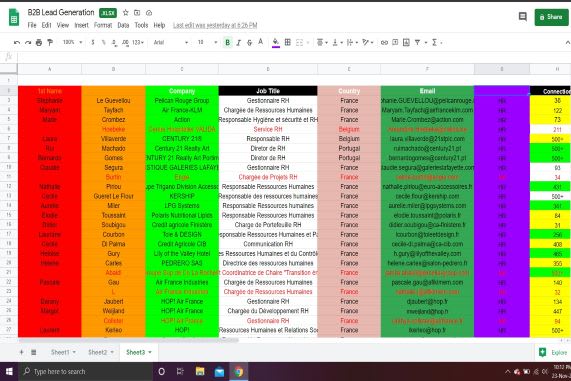Open the Insert menu

[x=82, y=25]
